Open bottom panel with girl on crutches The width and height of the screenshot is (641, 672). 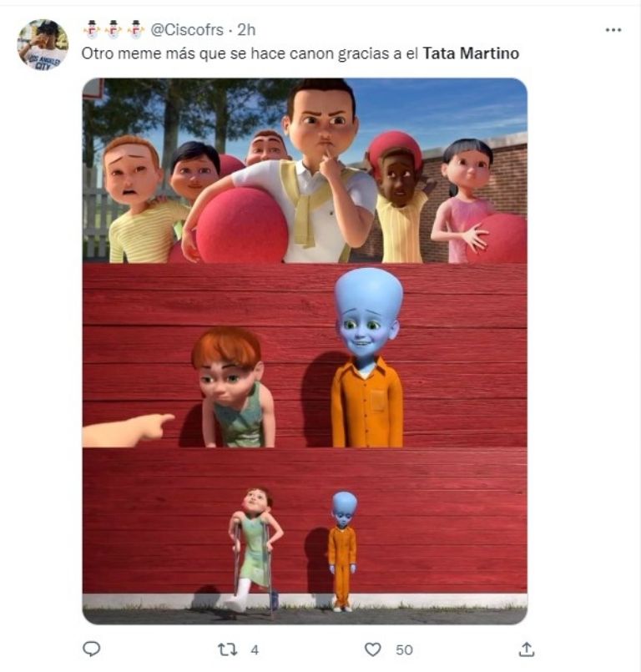coord(305,536)
